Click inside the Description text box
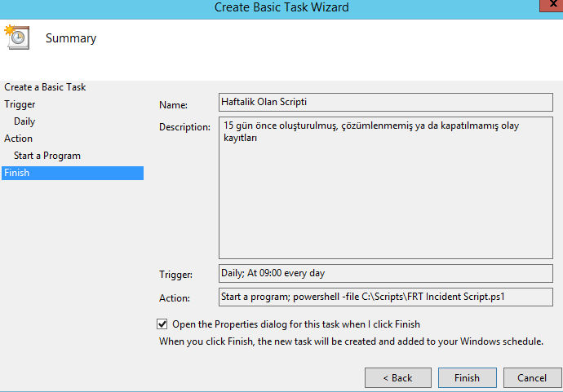Image resolution: width=563 pixels, height=392 pixels. click(x=386, y=187)
